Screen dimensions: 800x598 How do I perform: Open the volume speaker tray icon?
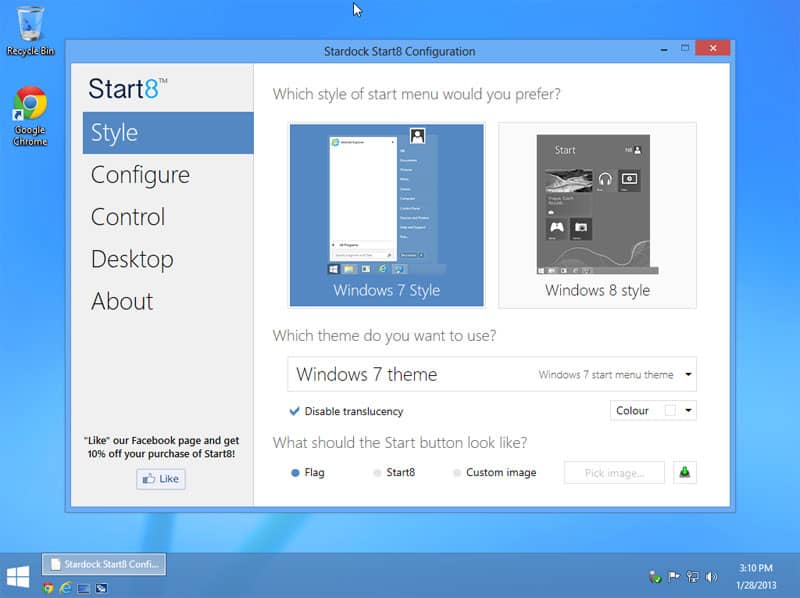(711, 577)
